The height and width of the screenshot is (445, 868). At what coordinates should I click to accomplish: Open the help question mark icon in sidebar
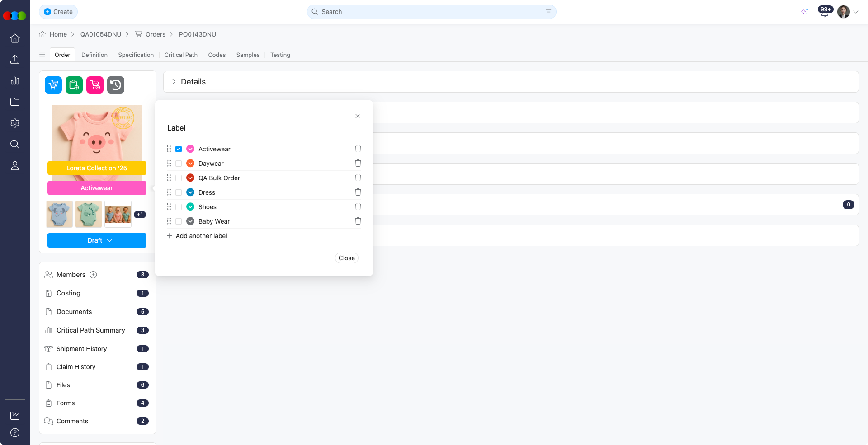tap(15, 432)
